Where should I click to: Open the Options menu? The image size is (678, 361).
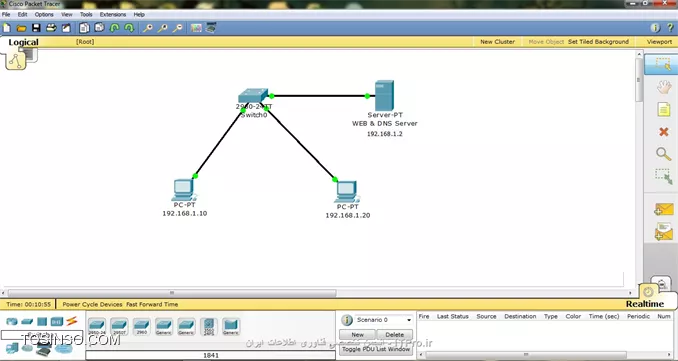click(x=44, y=14)
